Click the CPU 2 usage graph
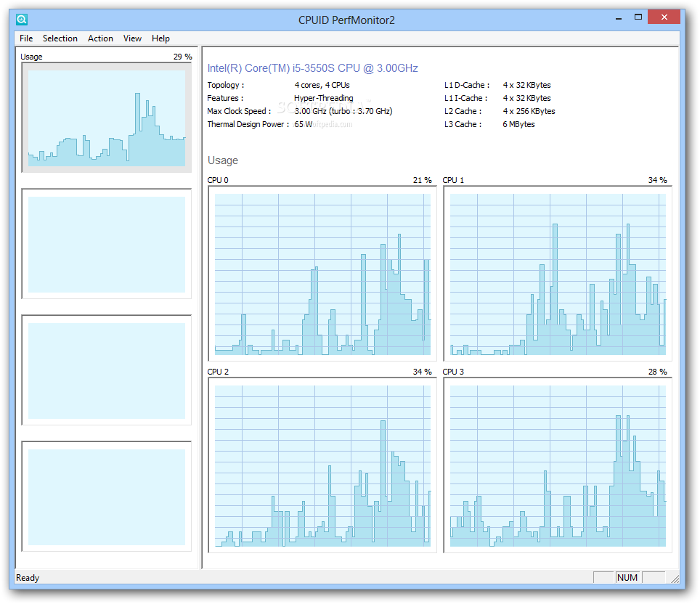The height and width of the screenshot is (604, 700). [x=322, y=465]
